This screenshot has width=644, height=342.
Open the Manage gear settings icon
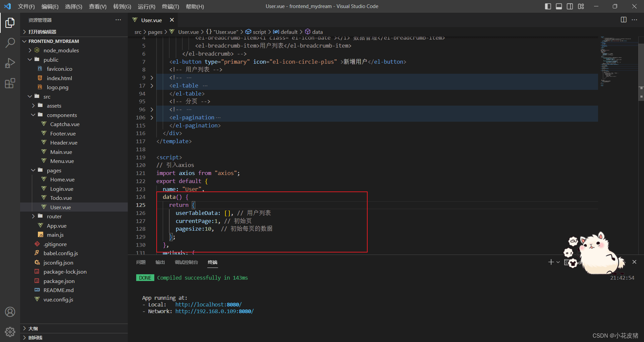10,332
